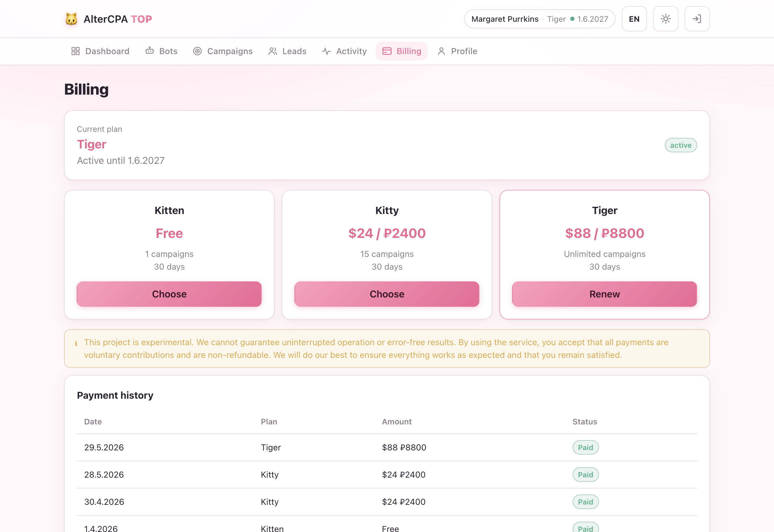Open the Campaigns tab
Viewport: 774px width, 532px height.
point(223,51)
